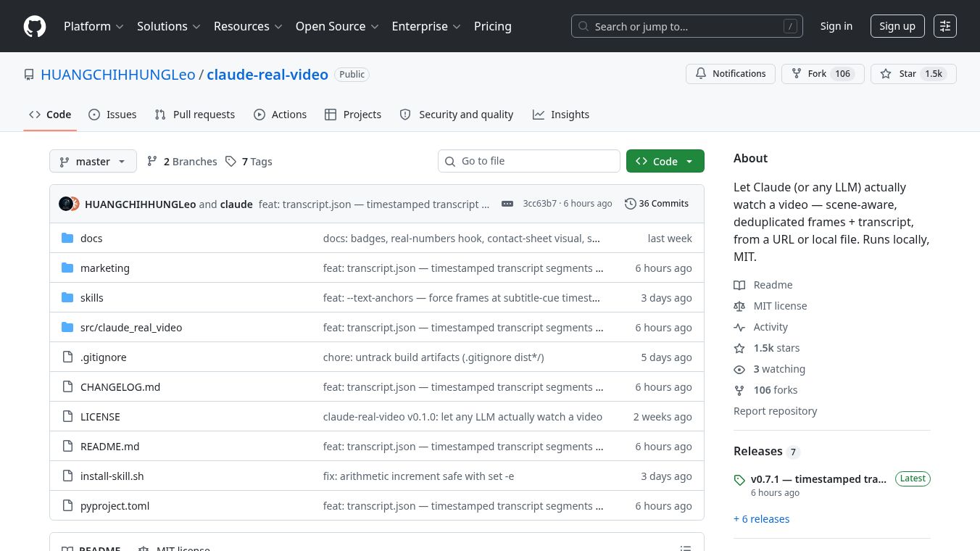Expand the master branch dropdown
The image size is (980, 551).
[x=93, y=162]
